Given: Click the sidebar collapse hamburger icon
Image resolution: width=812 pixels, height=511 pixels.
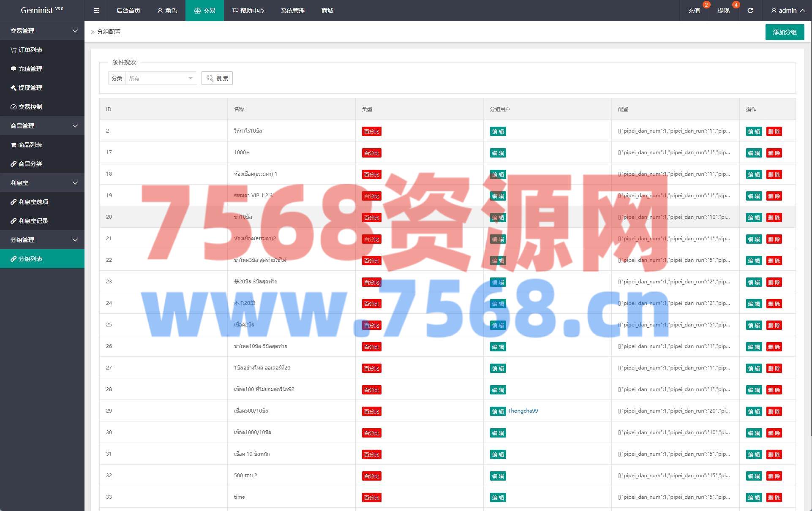Looking at the screenshot, I should tap(96, 11).
